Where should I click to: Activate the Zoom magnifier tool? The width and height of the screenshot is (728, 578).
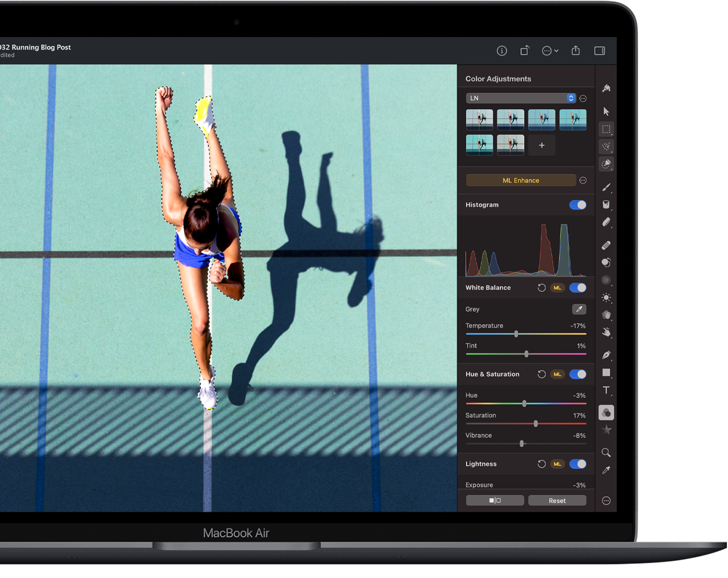pyautogui.click(x=606, y=453)
